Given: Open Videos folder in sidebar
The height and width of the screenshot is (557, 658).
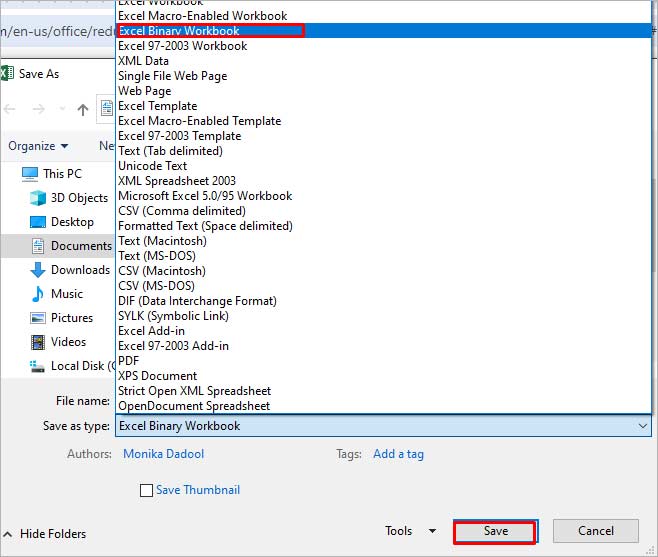Looking at the screenshot, I should click(x=58, y=342).
